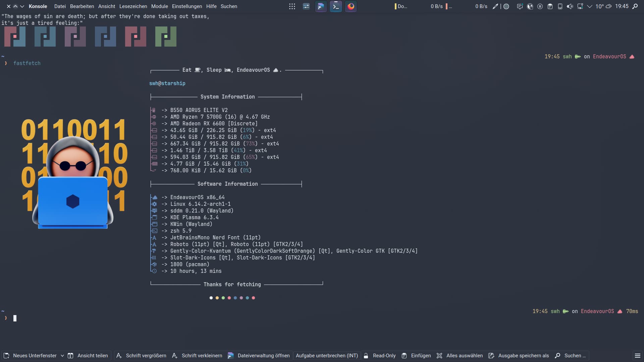This screenshot has height=362, width=644.
Task: Expand hidden system tray icons arrow
Action: pos(590,6)
